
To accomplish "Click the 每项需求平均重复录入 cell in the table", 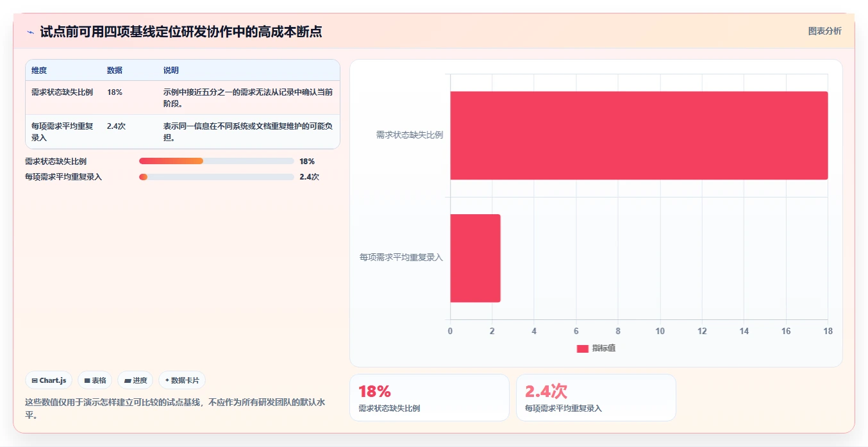I will (62, 131).
